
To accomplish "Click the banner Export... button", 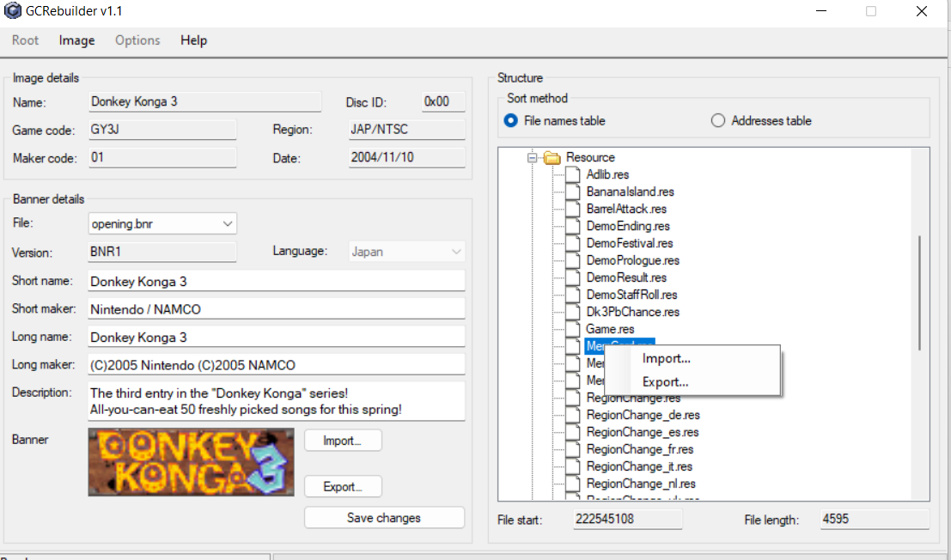I will point(343,487).
